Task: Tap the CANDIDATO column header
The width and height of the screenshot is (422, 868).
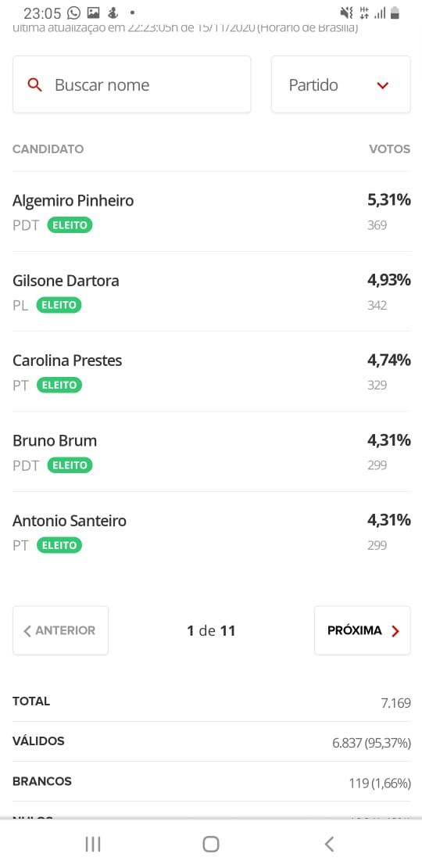Action: click(x=48, y=149)
